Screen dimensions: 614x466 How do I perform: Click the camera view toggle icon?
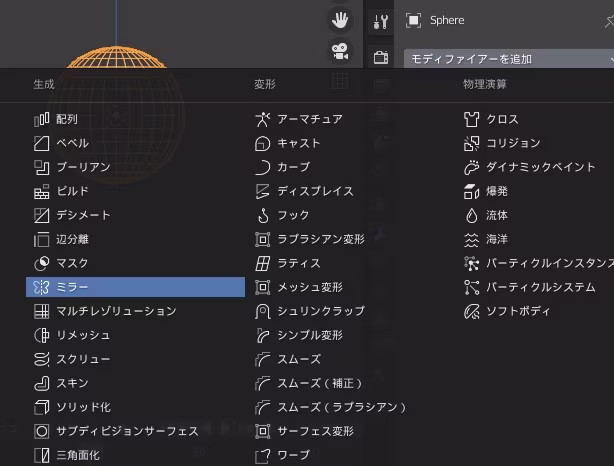pos(340,52)
